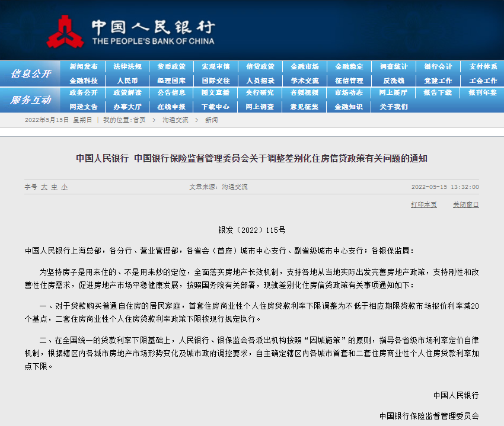504x426 pixels.
Task: Go to the 公告信息 section
Action: pos(171,93)
